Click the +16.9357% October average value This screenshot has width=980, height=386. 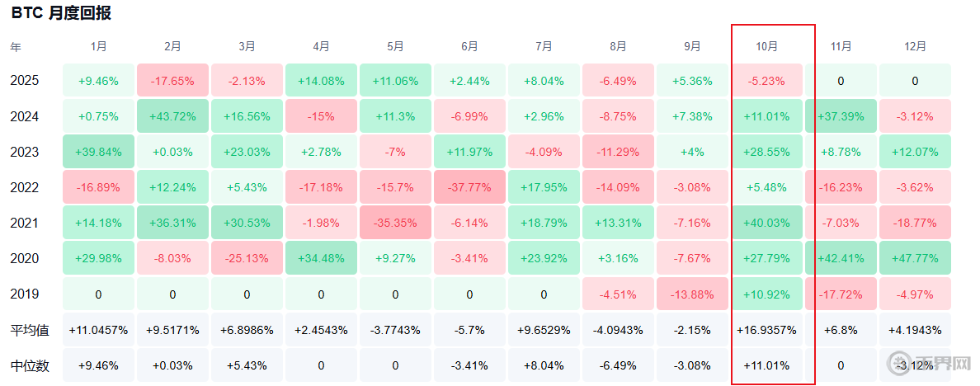[766, 330]
